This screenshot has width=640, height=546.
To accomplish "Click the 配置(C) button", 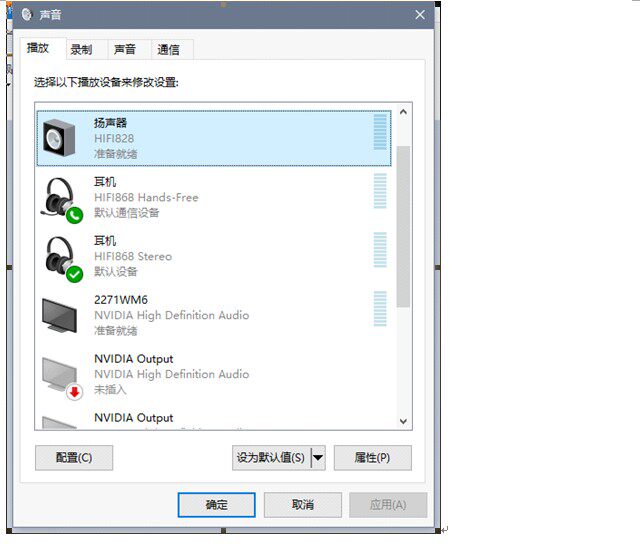I will 74,457.
